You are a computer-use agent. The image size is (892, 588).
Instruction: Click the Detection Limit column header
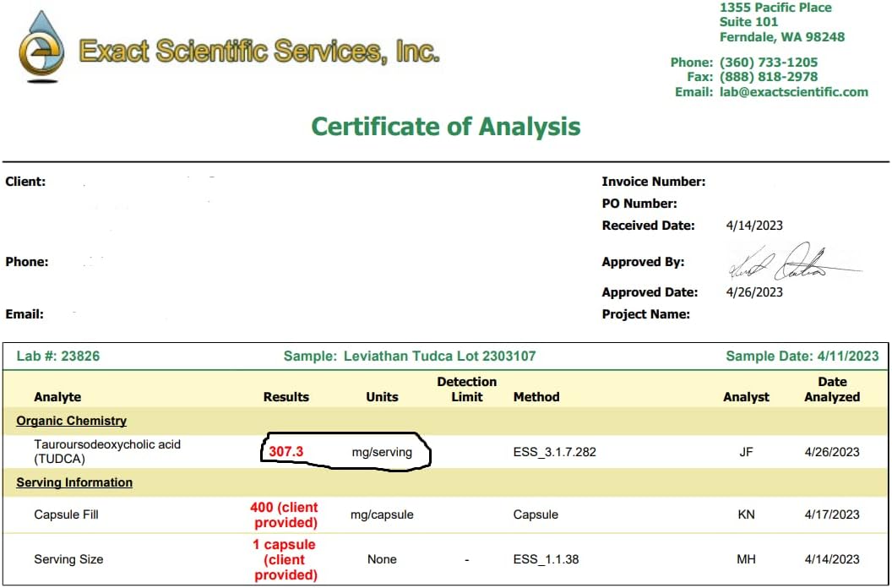466,389
